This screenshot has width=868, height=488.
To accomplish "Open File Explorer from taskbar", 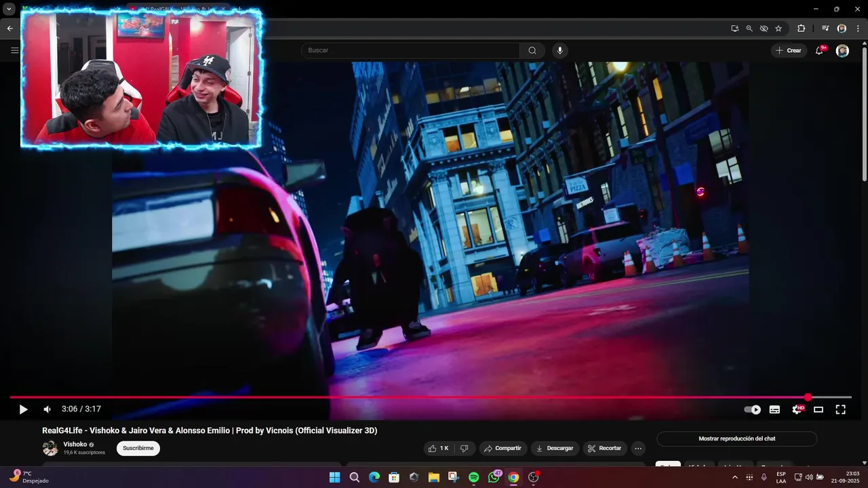I will point(433,477).
